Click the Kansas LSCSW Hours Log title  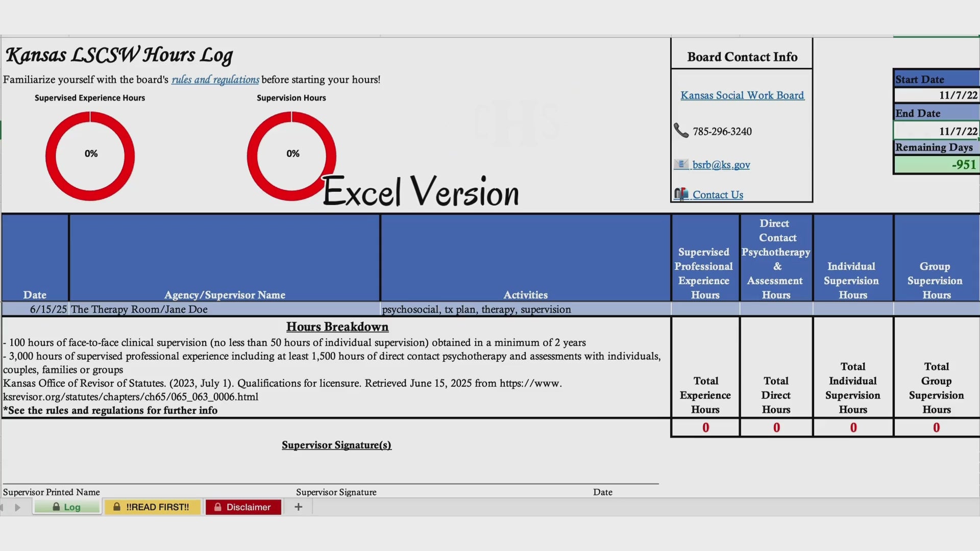[119, 55]
